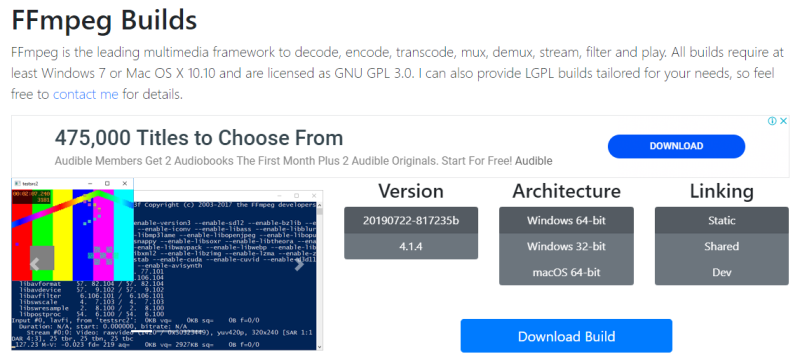Select version 4.1.4
800x361 pixels.
[411, 246]
